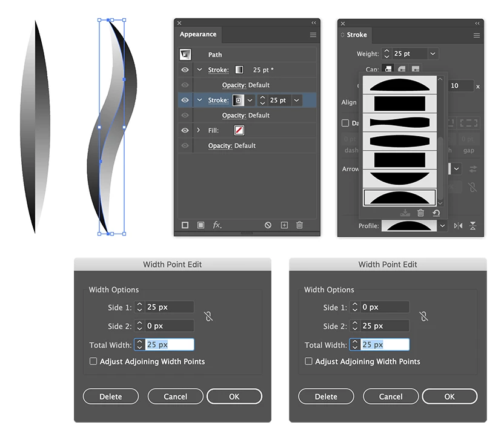This screenshot has width=504, height=442.
Task: Click Cancel in left Width Point Edit dialog
Action: point(176,397)
